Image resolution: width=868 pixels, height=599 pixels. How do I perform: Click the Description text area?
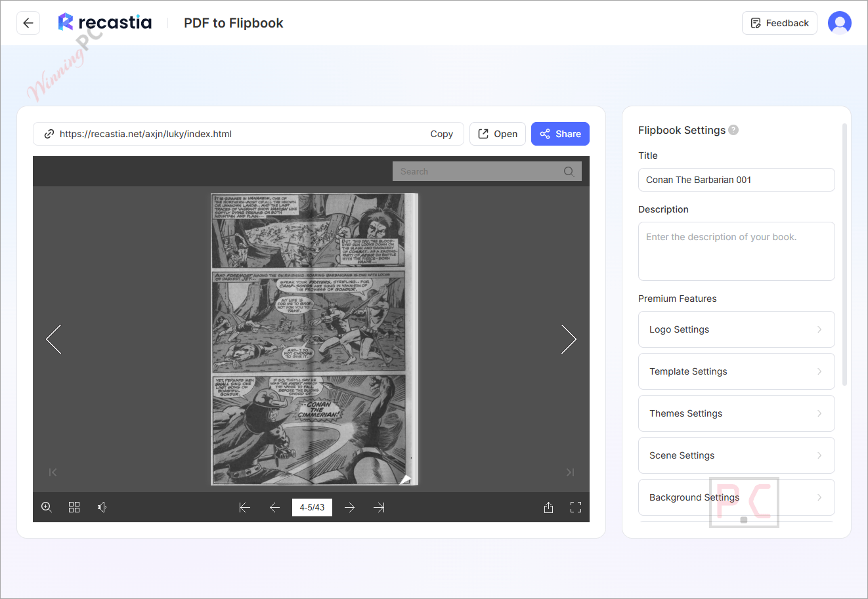point(737,251)
